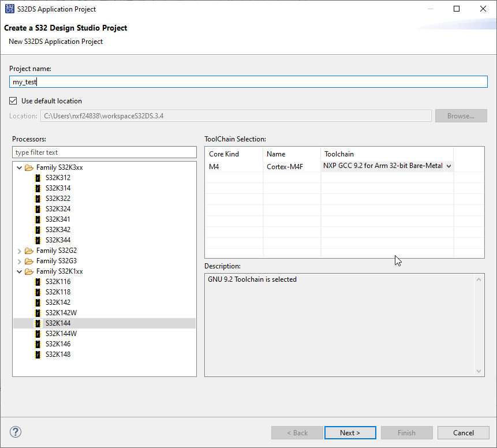Click the S32K312 chip icon
Screen dimensions: 497x448
38,177
